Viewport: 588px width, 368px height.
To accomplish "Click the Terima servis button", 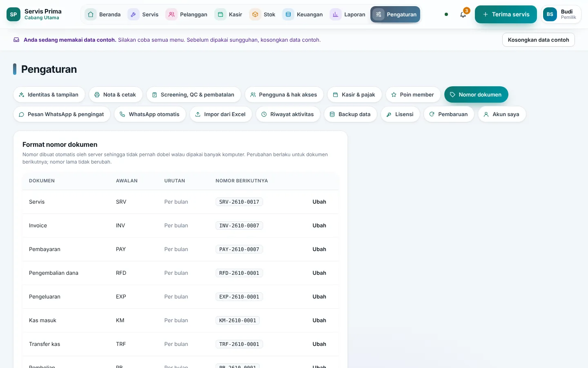I will pyautogui.click(x=506, y=14).
